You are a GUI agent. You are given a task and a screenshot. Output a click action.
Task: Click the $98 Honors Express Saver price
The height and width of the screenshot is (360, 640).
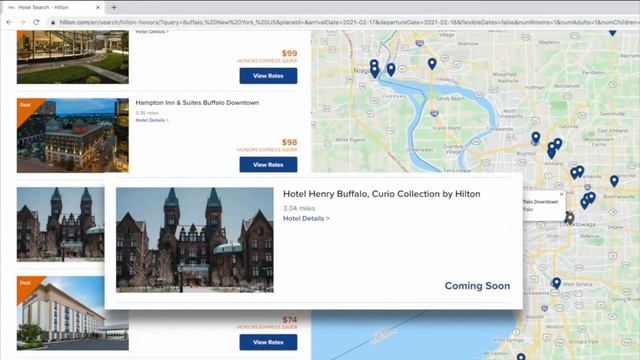[289, 142]
